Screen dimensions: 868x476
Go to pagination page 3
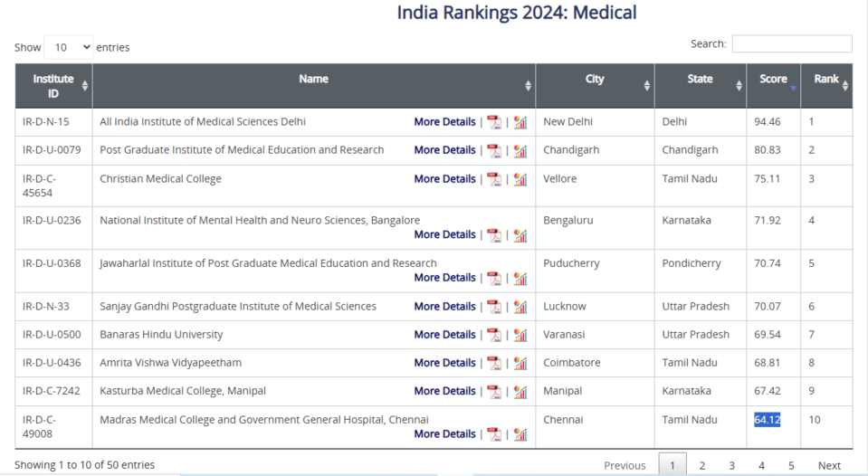(x=732, y=465)
